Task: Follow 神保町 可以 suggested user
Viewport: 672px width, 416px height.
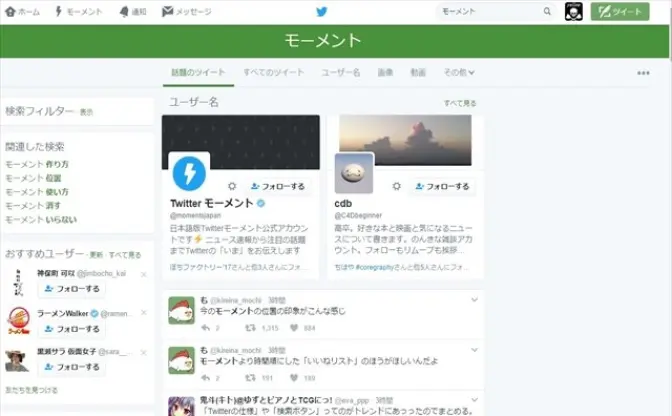Action: click(72, 289)
